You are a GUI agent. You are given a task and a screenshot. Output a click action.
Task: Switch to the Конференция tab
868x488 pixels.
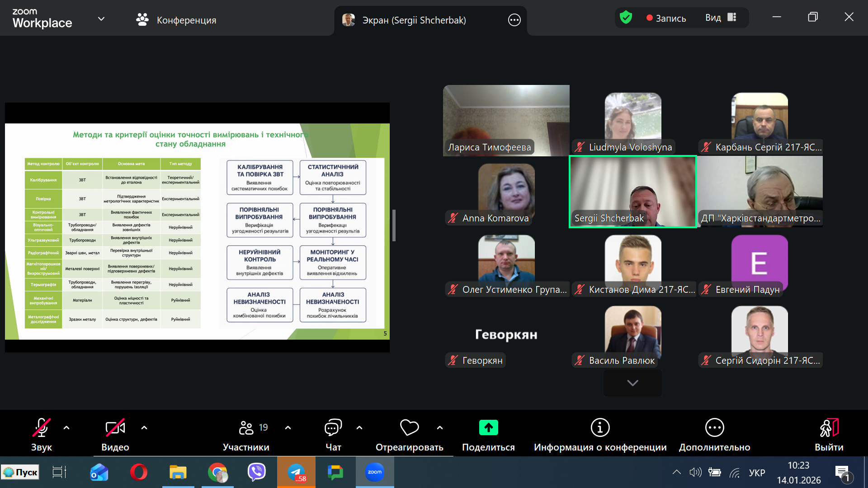(x=176, y=20)
